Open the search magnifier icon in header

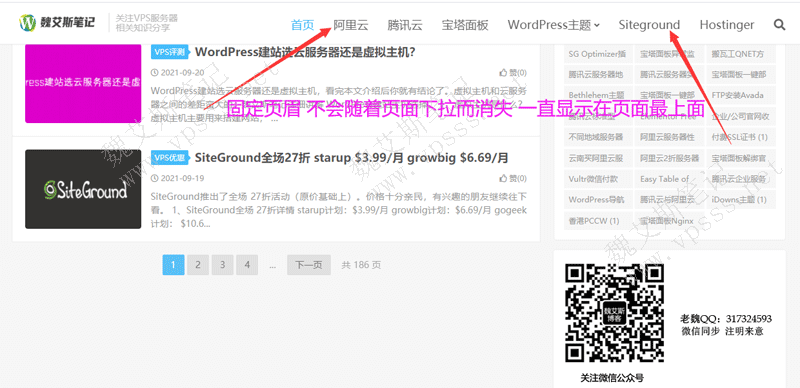(779, 25)
